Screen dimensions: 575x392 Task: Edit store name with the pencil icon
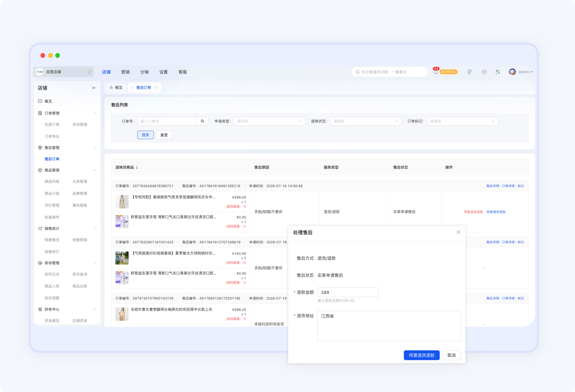90,72
